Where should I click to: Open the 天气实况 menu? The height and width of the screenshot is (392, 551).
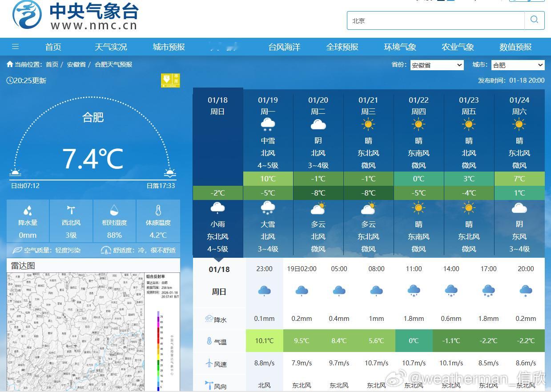click(x=111, y=47)
